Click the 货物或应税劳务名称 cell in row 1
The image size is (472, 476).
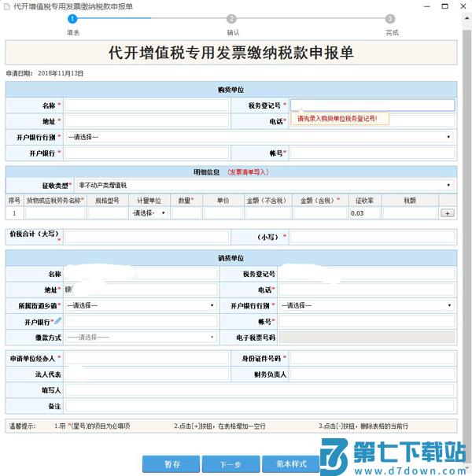pos(55,213)
